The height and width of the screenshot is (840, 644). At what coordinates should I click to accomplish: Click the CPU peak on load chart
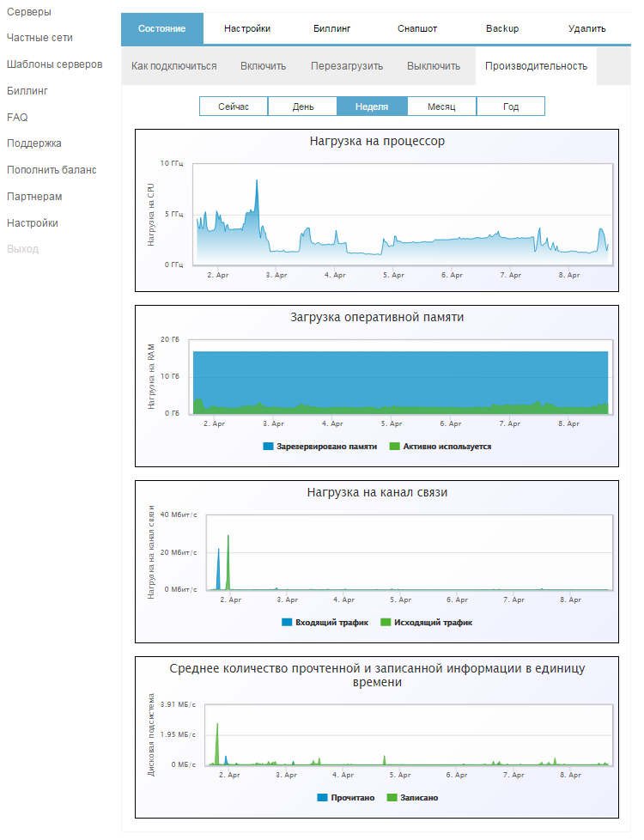[257, 181]
